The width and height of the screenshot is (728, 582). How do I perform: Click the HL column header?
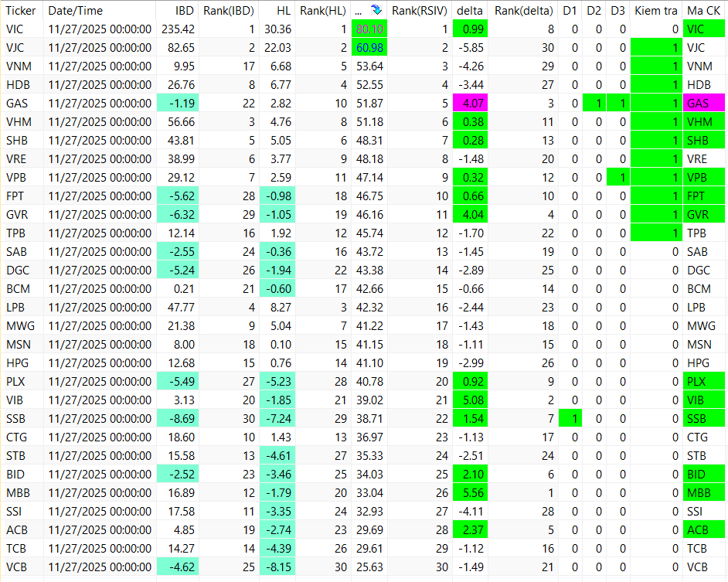283,10
